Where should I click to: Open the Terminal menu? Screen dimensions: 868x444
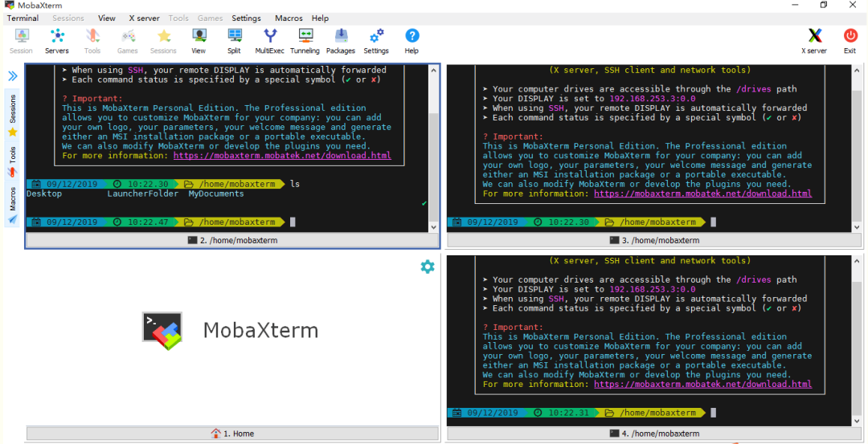click(23, 18)
